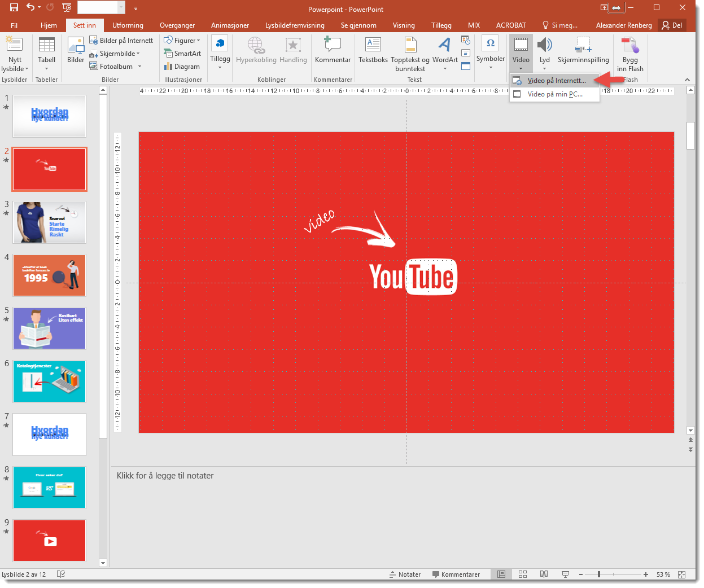704x588 pixels.
Task: Click the Del share button
Action: (x=672, y=25)
